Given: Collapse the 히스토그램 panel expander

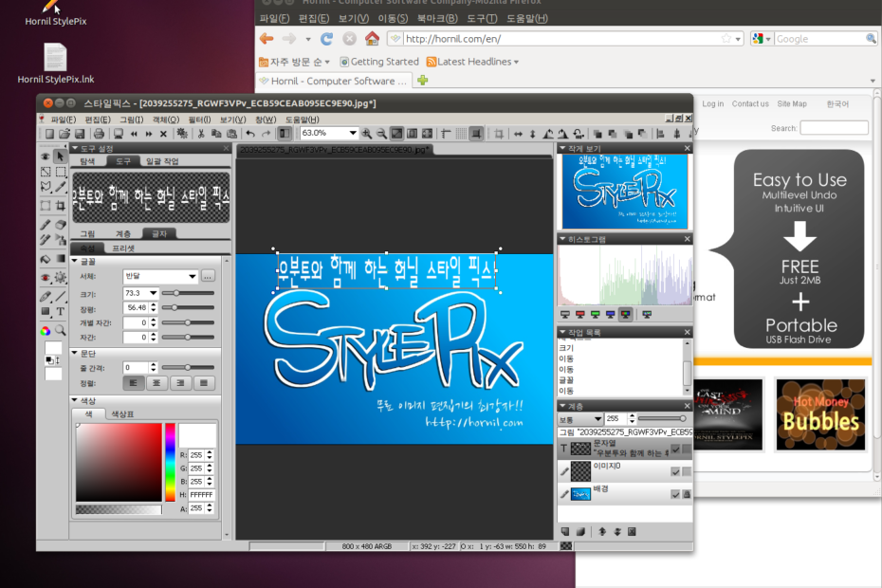Looking at the screenshot, I should click(562, 239).
